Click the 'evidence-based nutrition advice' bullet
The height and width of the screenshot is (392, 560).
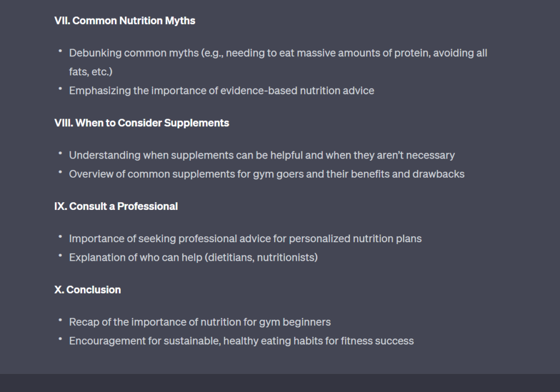pos(221,91)
